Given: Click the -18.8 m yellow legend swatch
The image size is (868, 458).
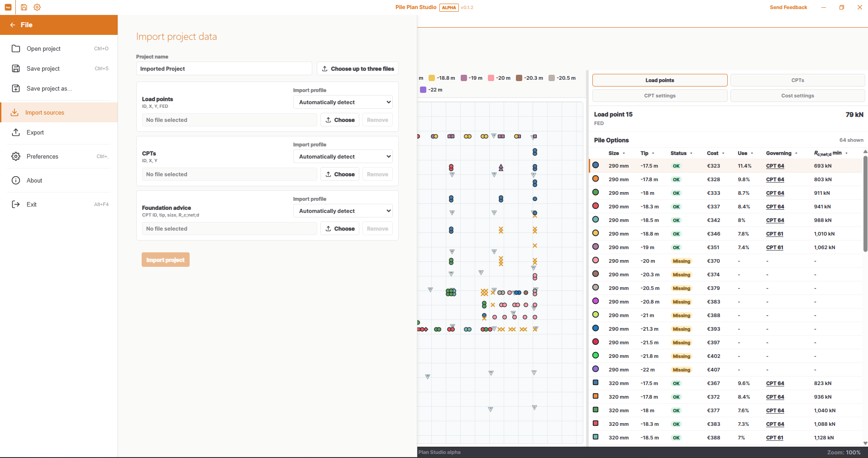Looking at the screenshot, I should [x=432, y=78].
